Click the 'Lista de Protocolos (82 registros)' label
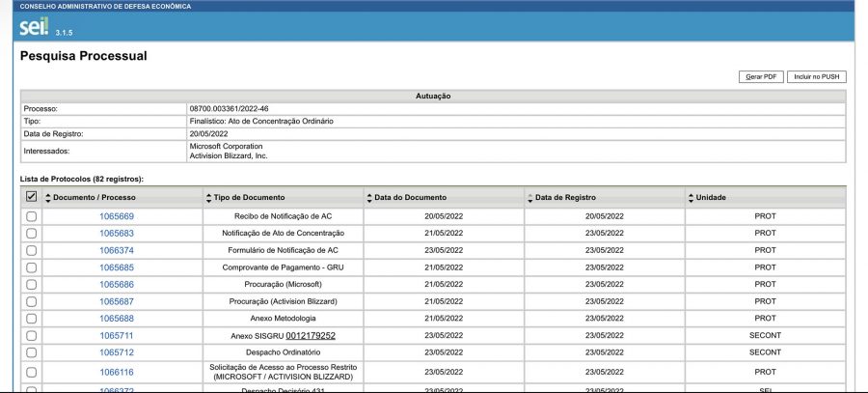 pyautogui.click(x=81, y=180)
